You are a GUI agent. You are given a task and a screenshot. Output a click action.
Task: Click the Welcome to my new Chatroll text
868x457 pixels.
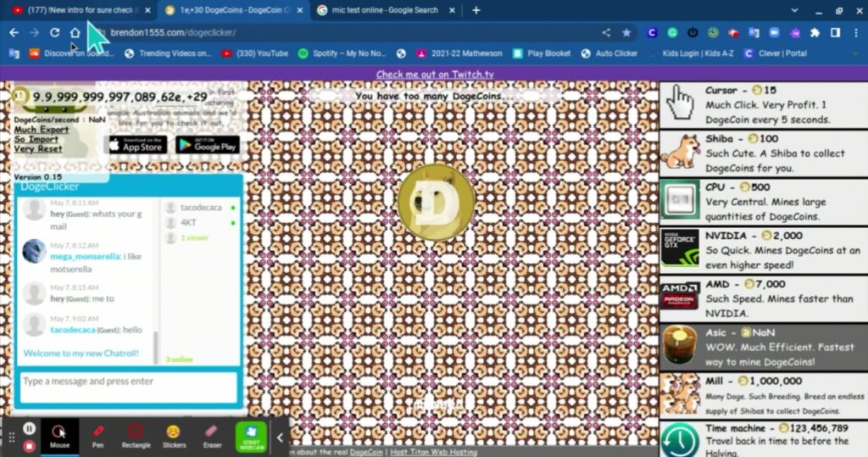point(81,354)
